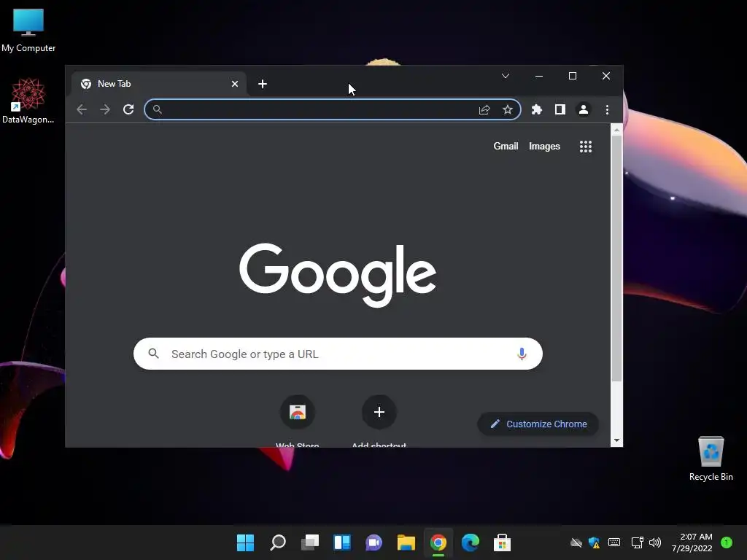Focus the Chrome address bar

coord(333,109)
